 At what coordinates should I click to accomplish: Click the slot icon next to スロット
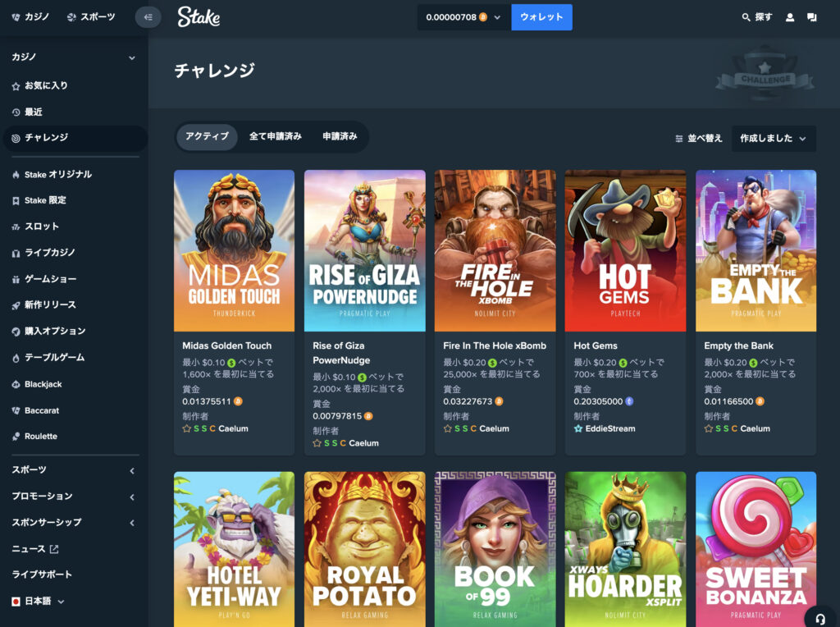(x=16, y=227)
